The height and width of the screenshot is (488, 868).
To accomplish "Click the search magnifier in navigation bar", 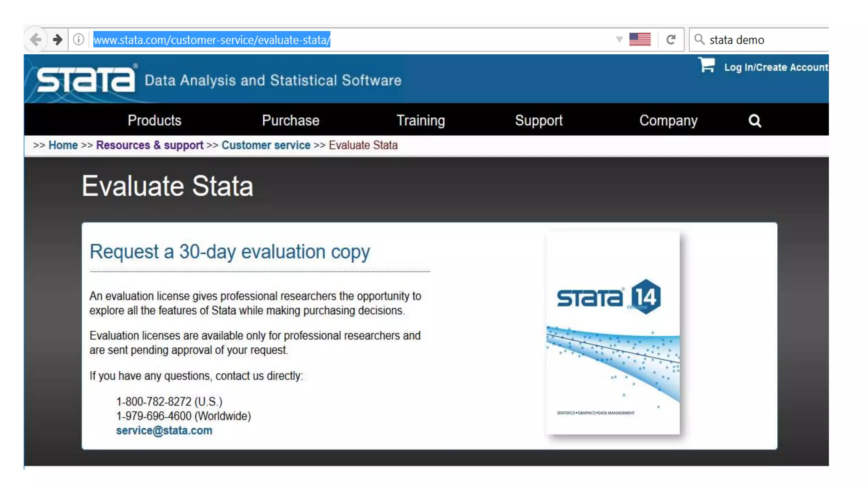I will (x=754, y=121).
